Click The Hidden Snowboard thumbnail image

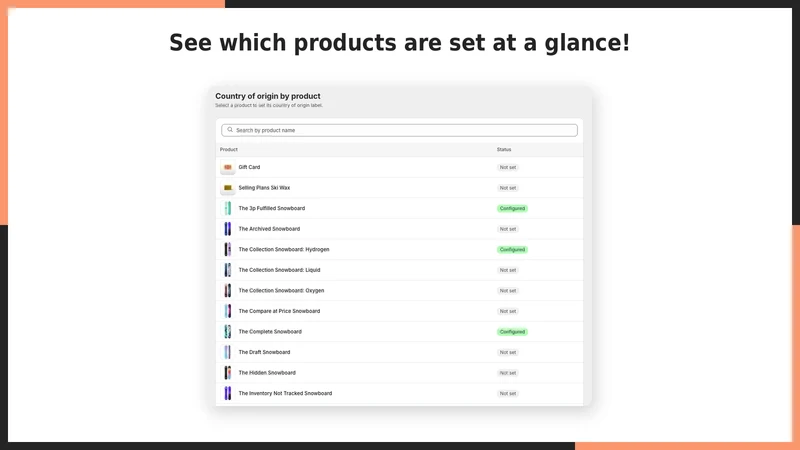(x=228, y=373)
